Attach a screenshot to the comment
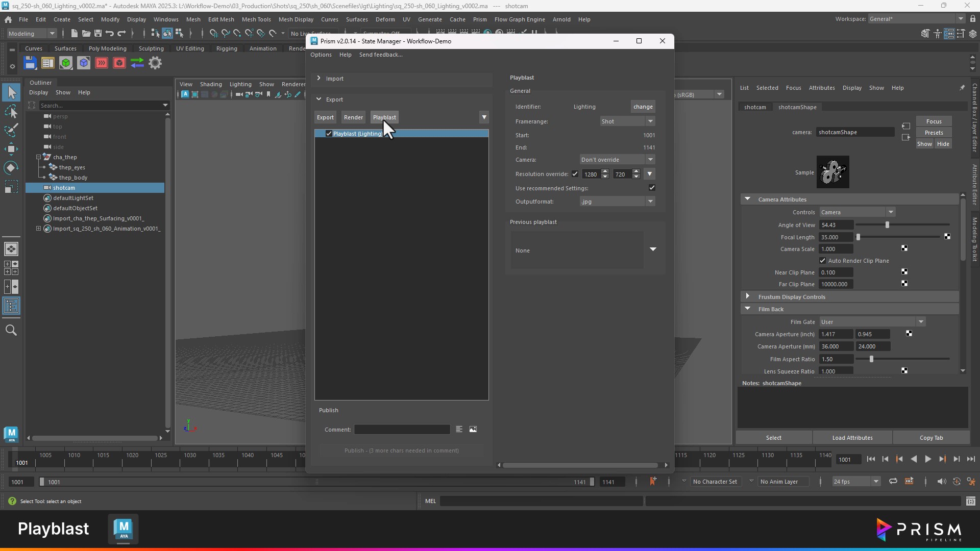 tap(473, 430)
